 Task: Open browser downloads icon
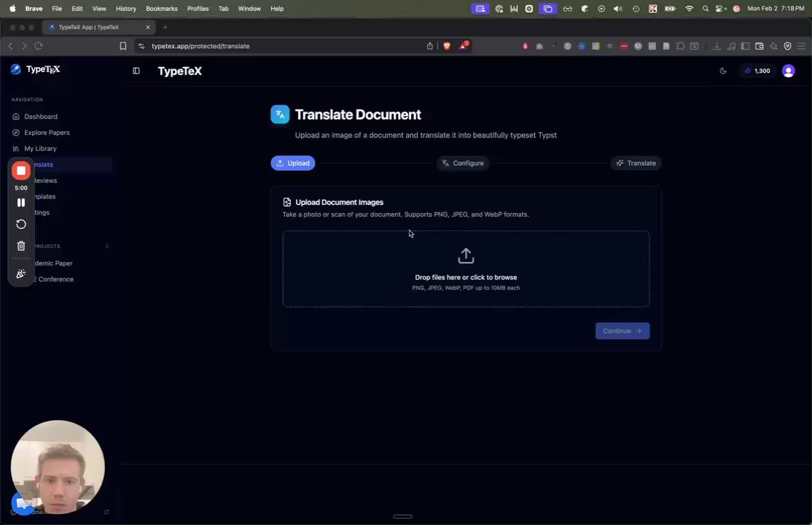(x=717, y=46)
